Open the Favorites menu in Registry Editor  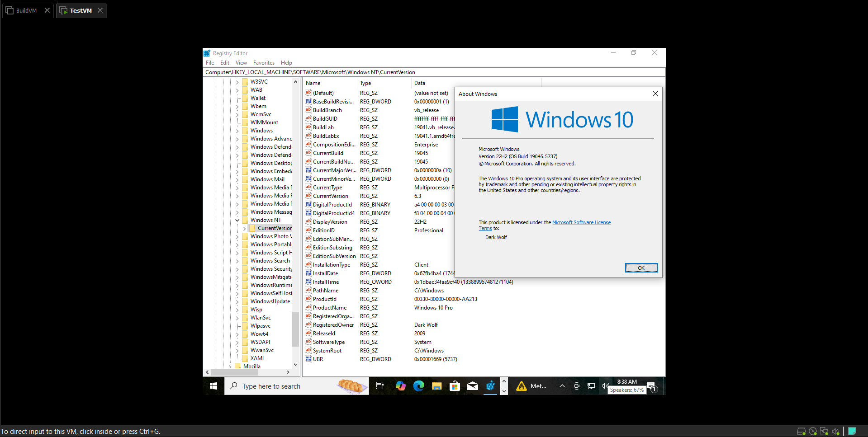point(264,63)
